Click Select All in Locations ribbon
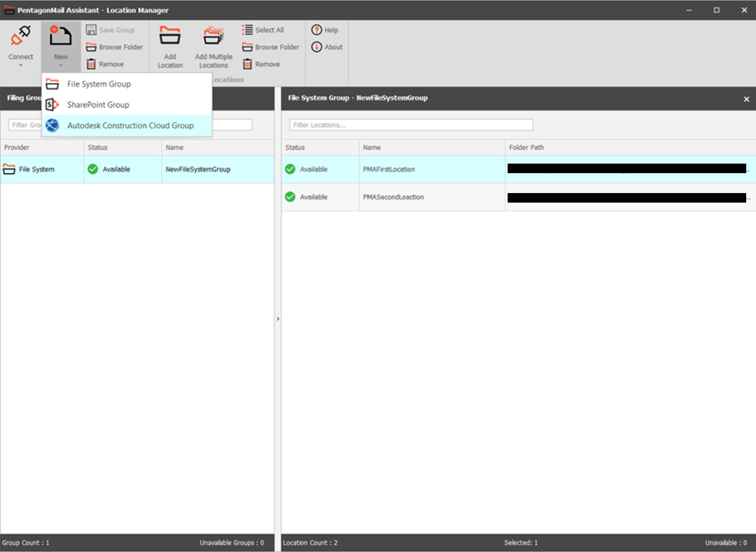The image size is (756, 552). click(x=263, y=30)
